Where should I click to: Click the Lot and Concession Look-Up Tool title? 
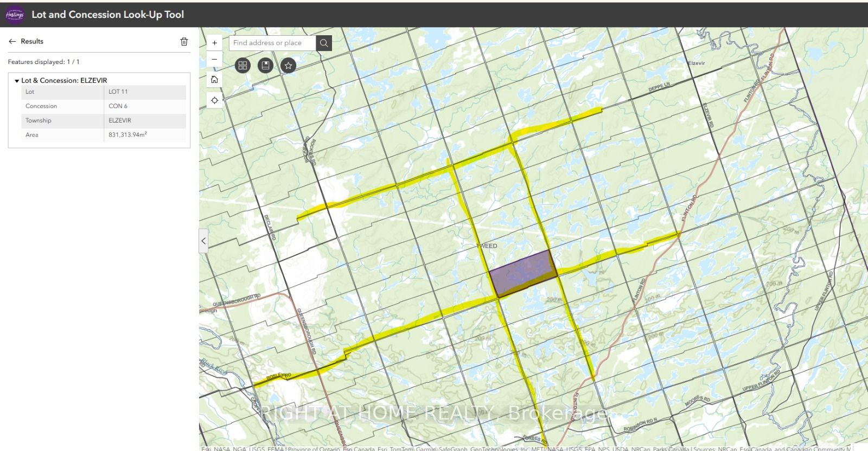tap(107, 15)
